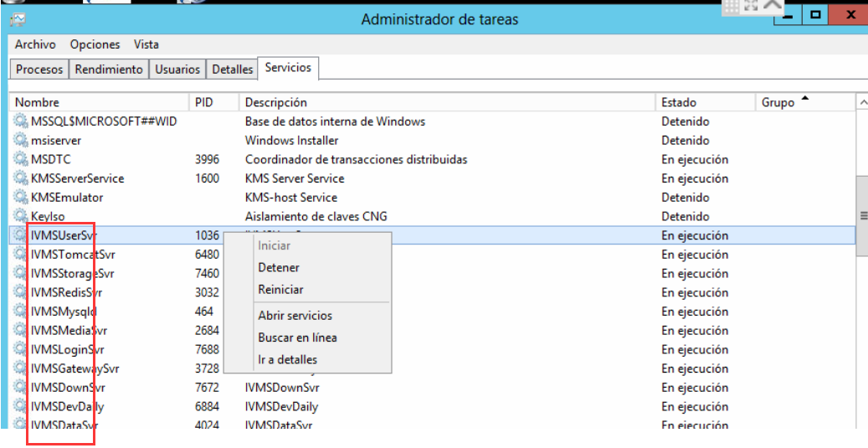Select the KMSEmulator service name
Screen dimensions: 868x448
tap(67, 197)
